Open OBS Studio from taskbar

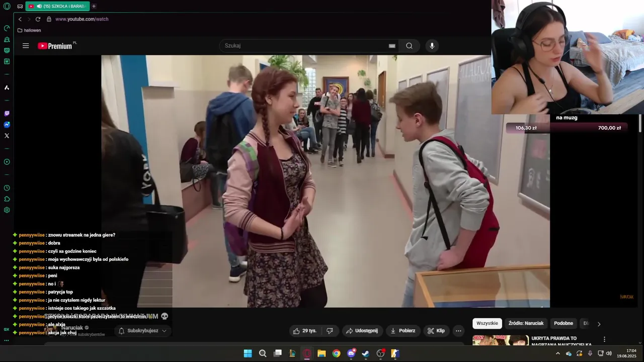pos(381,353)
